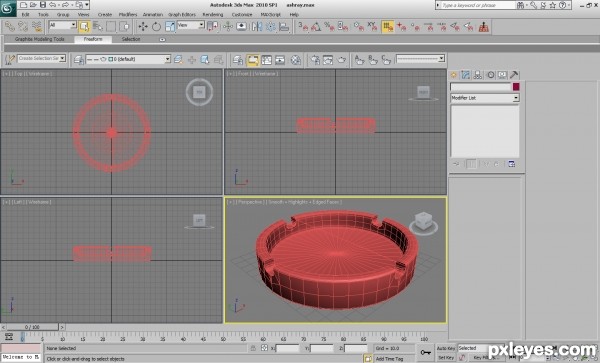The image size is (600, 363).
Task: Click the Set Keys key icon
Action: tap(426, 352)
